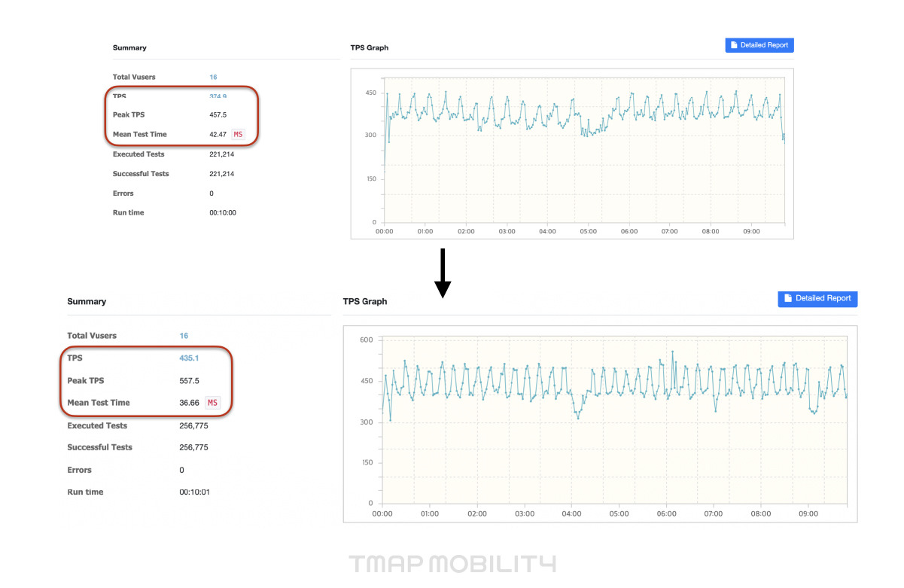Viewport: 904px width, 588px height.
Task: Click the Total Vusers value 16 beside Peak TPS 457.5
Action: [213, 77]
